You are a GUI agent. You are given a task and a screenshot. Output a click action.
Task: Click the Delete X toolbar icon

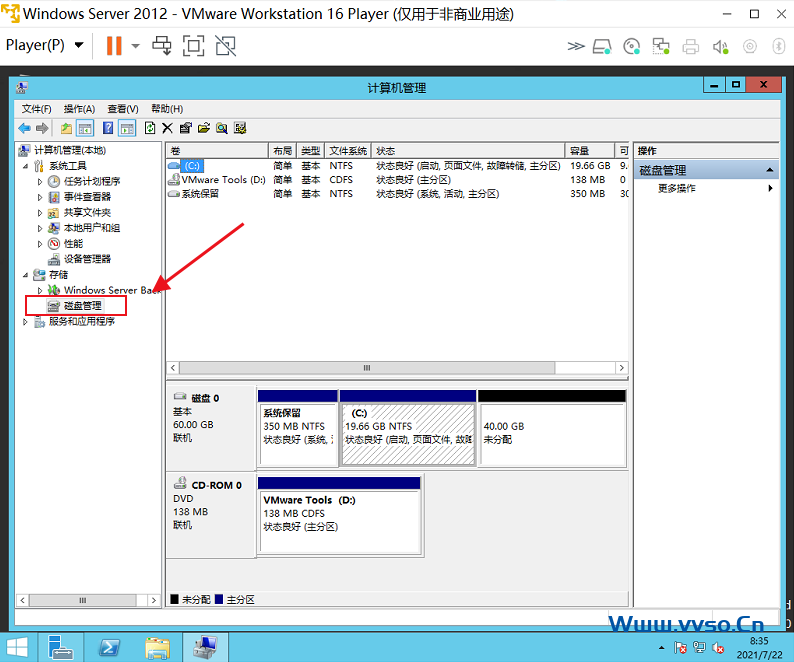(x=168, y=128)
